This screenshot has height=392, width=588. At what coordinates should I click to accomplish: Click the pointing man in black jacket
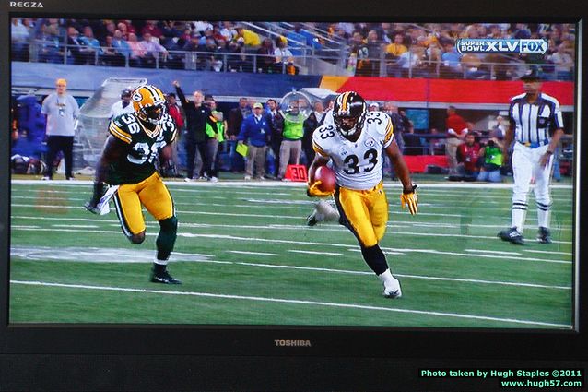tap(196, 129)
